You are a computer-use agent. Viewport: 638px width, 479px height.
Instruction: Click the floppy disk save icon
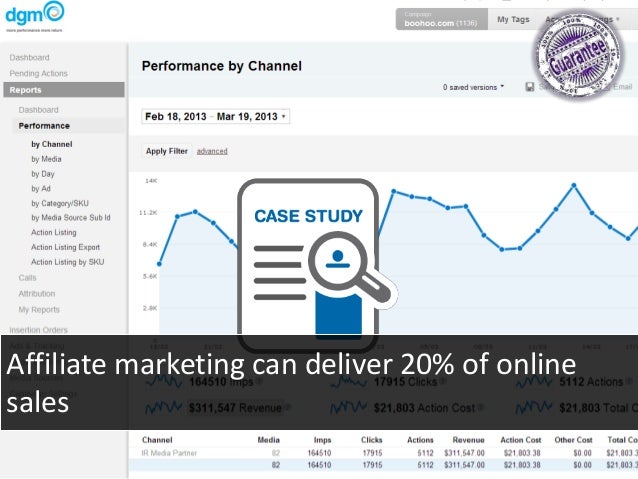pyautogui.click(x=529, y=87)
